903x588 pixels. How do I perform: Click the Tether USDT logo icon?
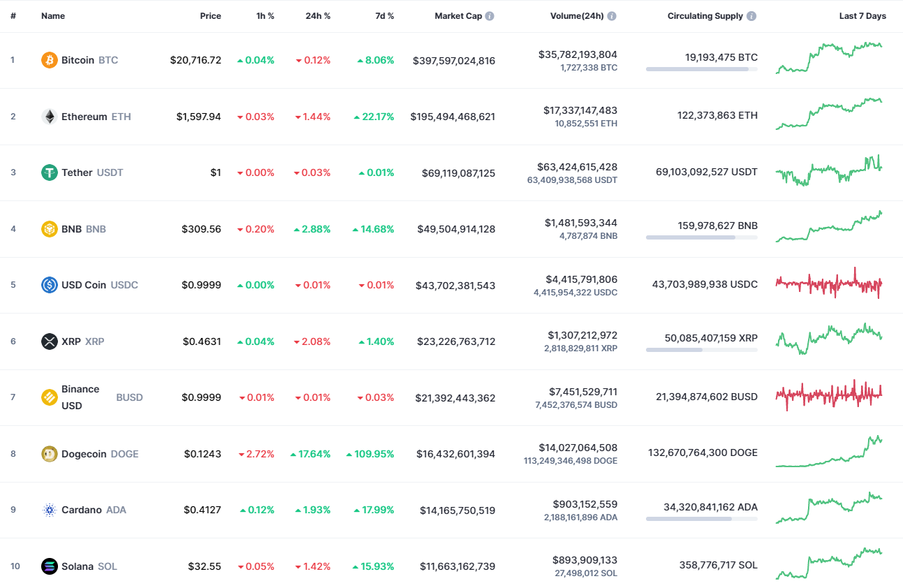coord(48,172)
